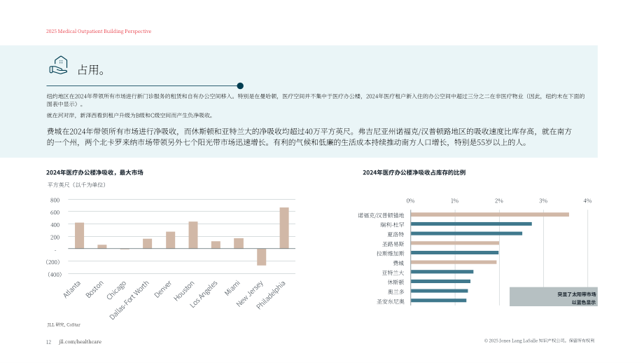Click the page number "12"

pos(48,342)
